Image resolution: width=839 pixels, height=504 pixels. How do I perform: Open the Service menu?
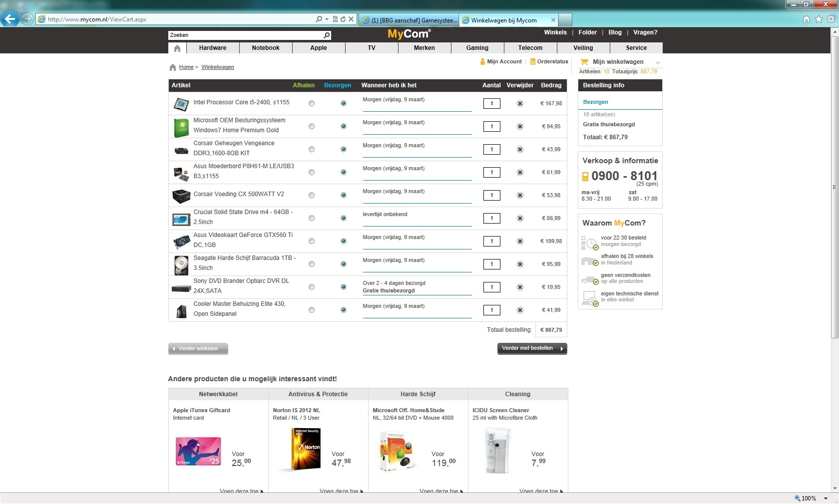pyautogui.click(x=636, y=48)
